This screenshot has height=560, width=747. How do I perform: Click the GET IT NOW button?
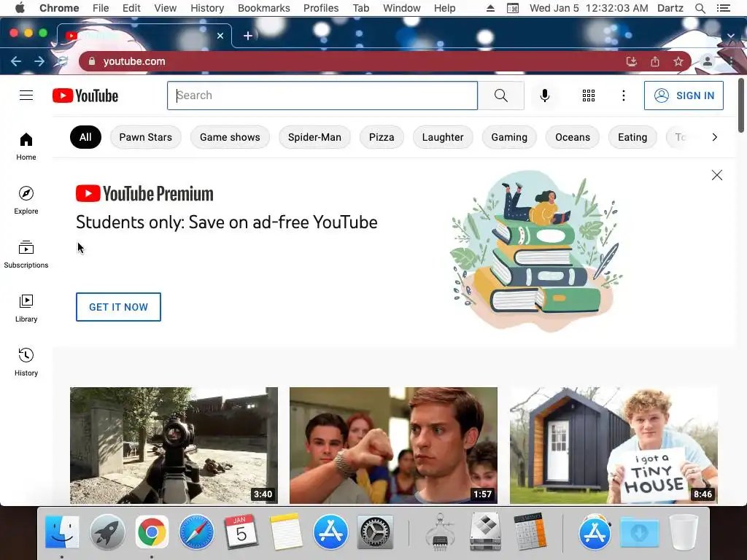click(x=118, y=307)
